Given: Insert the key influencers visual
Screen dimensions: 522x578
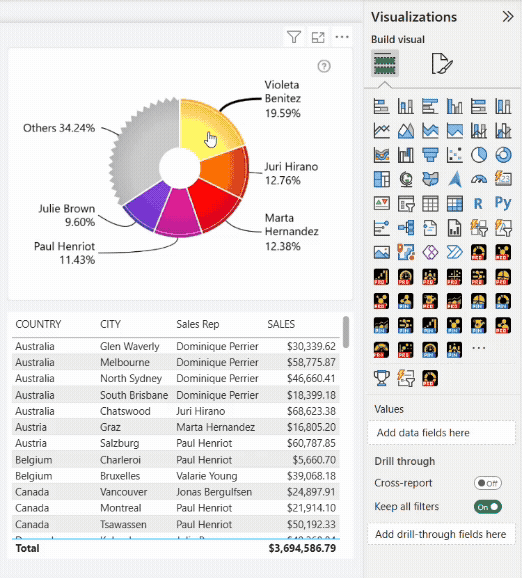Looking at the screenshot, I should click(381, 228).
